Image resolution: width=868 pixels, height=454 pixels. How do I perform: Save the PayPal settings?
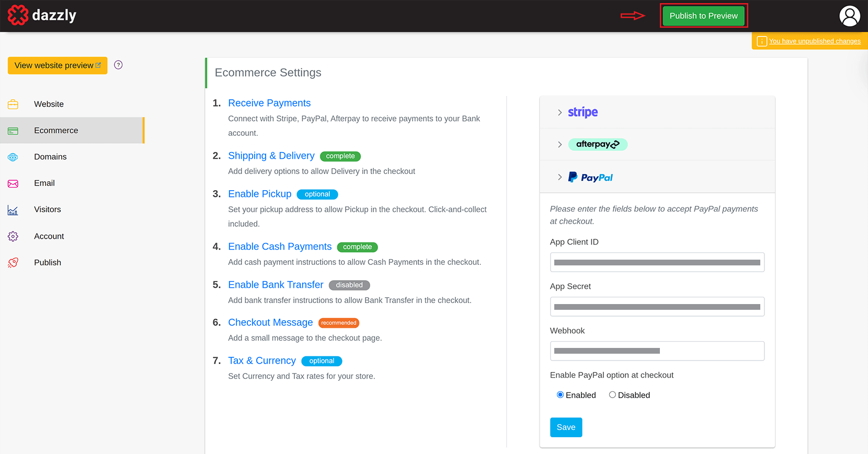tap(566, 427)
